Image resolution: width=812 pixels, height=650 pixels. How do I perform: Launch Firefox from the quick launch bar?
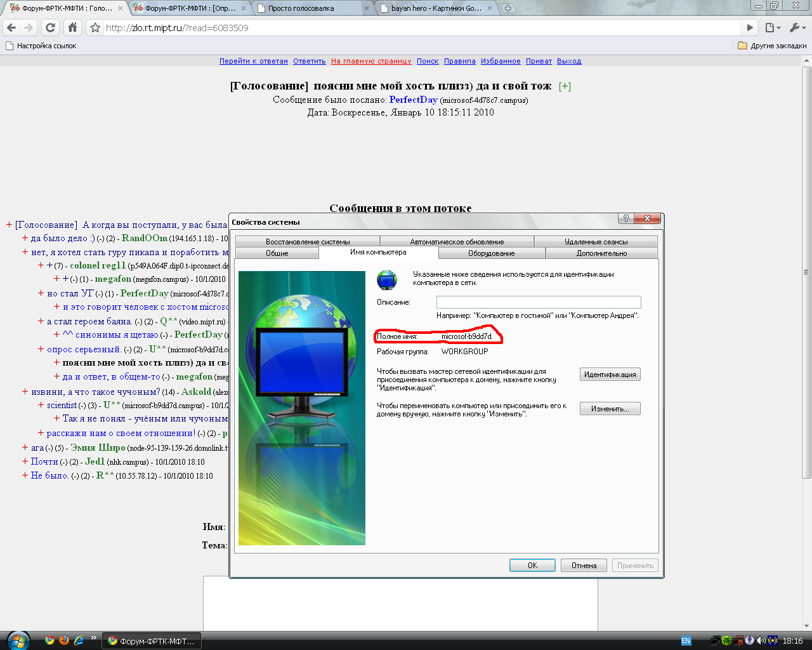coord(64,640)
